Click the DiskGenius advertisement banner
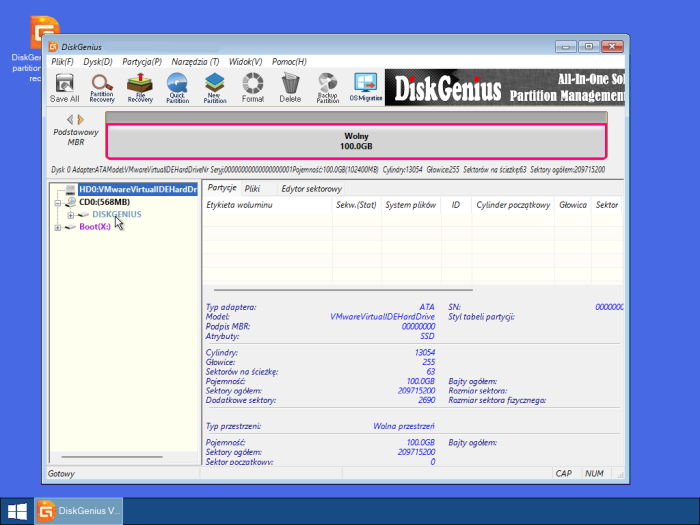Viewport: 700px width, 525px height. point(504,88)
